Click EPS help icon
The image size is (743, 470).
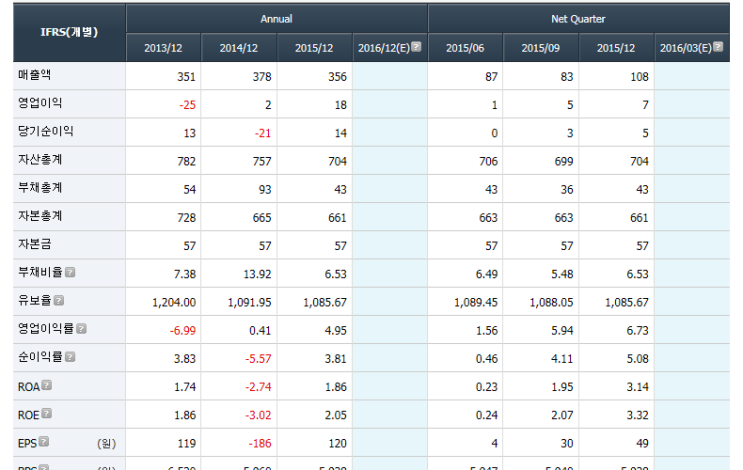[44, 442]
